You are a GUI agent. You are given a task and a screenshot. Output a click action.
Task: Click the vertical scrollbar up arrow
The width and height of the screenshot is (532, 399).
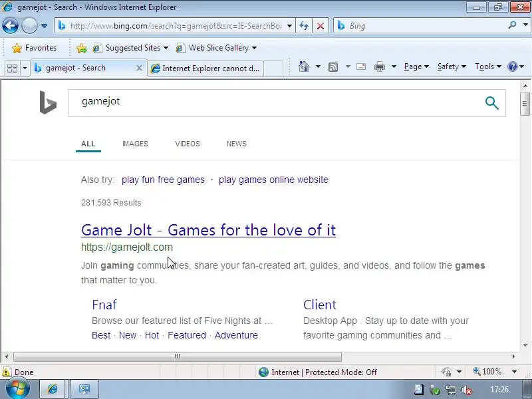(525, 86)
